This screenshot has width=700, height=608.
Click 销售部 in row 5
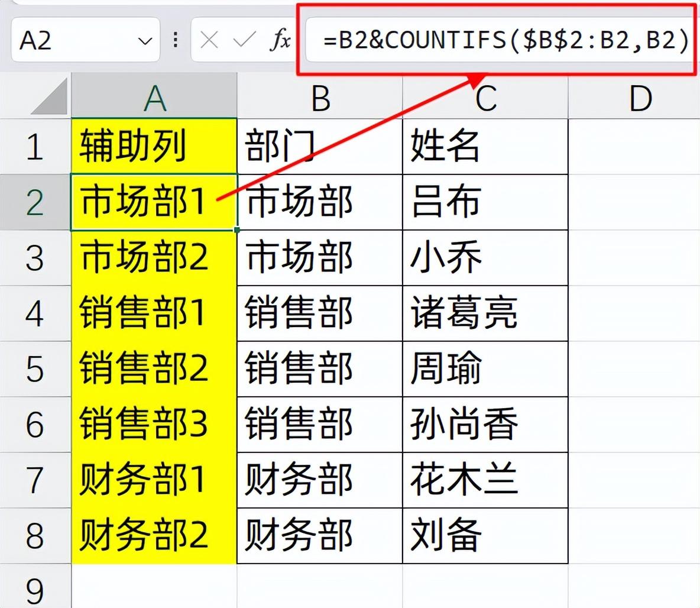(320, 369)
